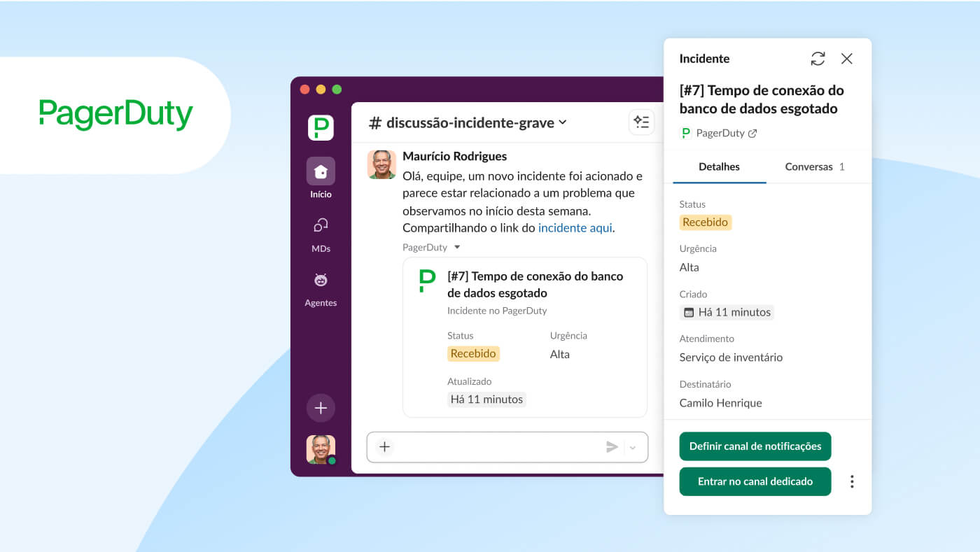Click the calendar icon beside Há 11 minutos

(689, 312)
